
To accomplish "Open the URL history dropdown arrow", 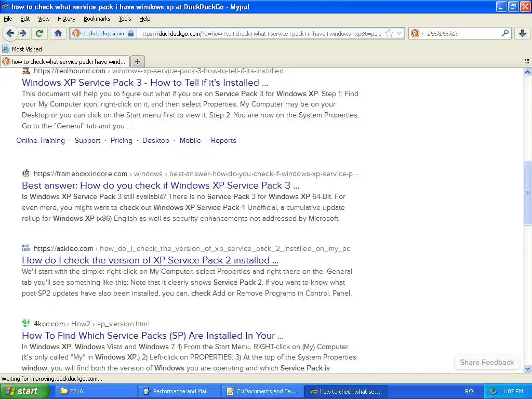I will (x=400, y=33).
